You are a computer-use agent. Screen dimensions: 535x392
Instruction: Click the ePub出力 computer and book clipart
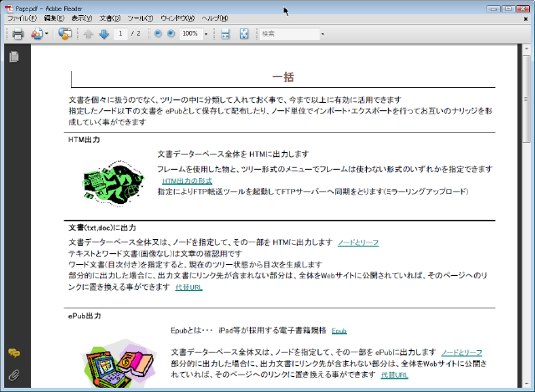tap(119, 364)
